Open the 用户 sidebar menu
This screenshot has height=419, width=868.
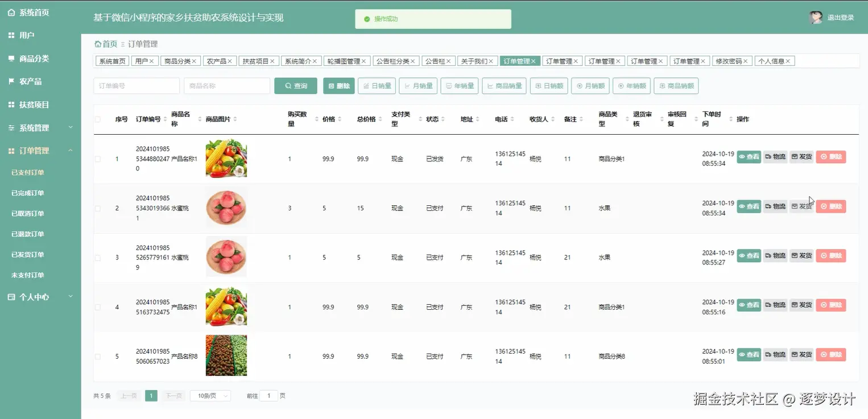click(22, 35)
